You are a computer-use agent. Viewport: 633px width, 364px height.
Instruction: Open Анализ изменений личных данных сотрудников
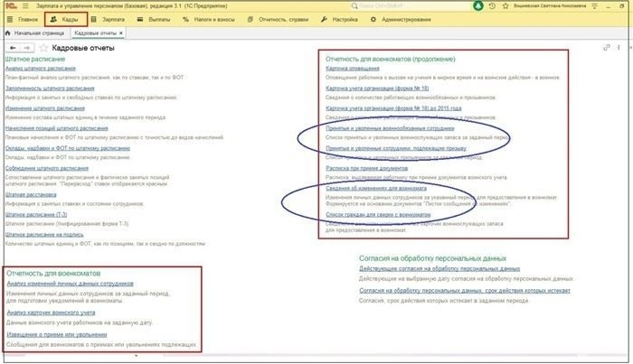70,284
